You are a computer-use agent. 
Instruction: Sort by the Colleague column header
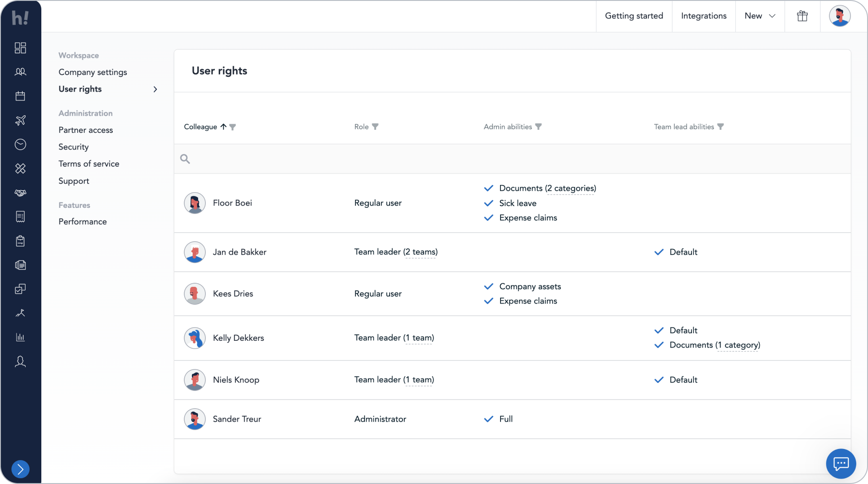pos(200,127)
